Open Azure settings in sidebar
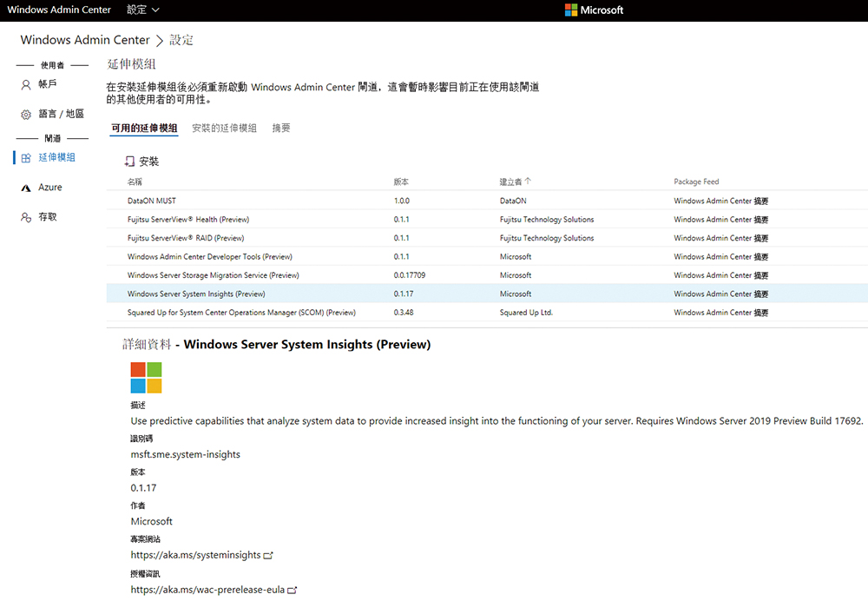This screenshot has width=868, height=601. [x=49, y=188]
